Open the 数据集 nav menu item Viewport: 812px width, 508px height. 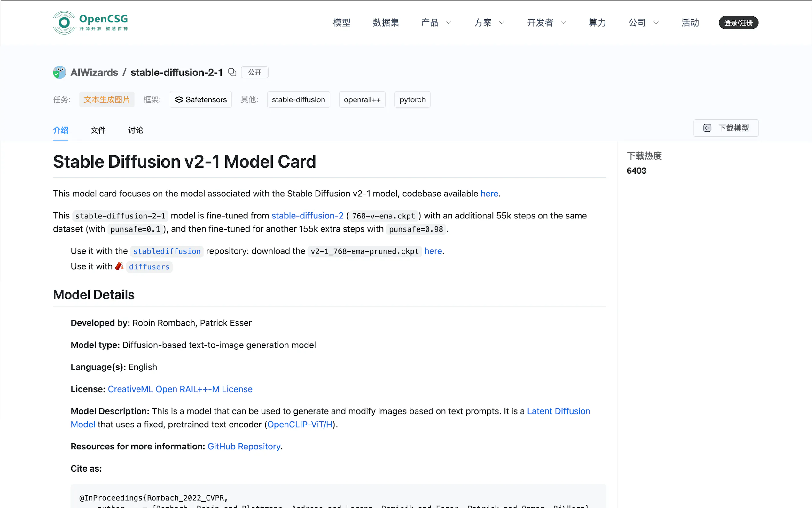pyautogui.click(x=386, y=22)
